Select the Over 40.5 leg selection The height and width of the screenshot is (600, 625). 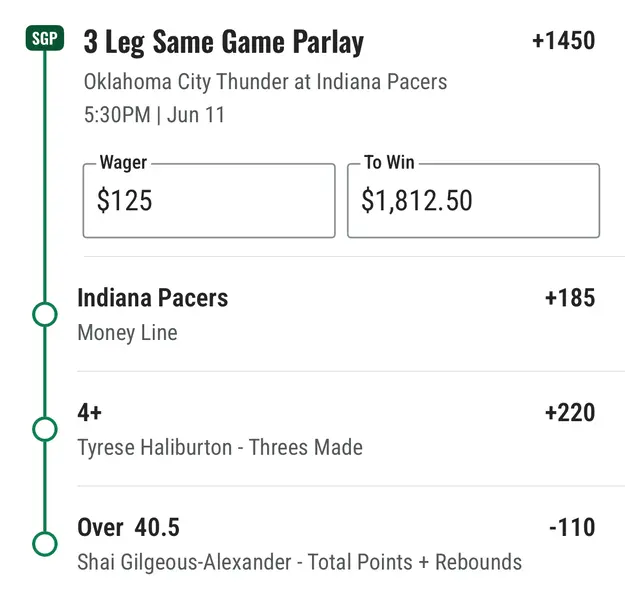tap(128, 527)
